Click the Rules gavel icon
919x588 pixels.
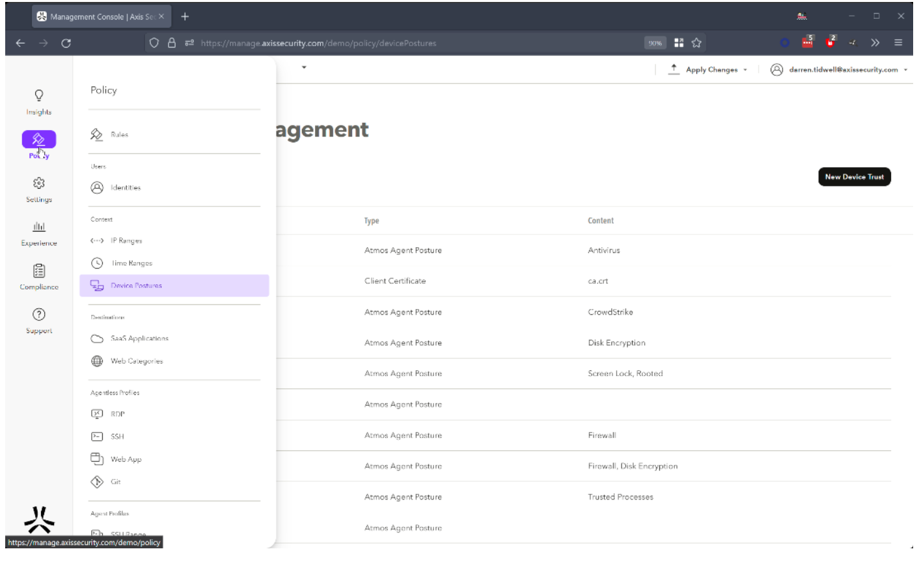96,135
